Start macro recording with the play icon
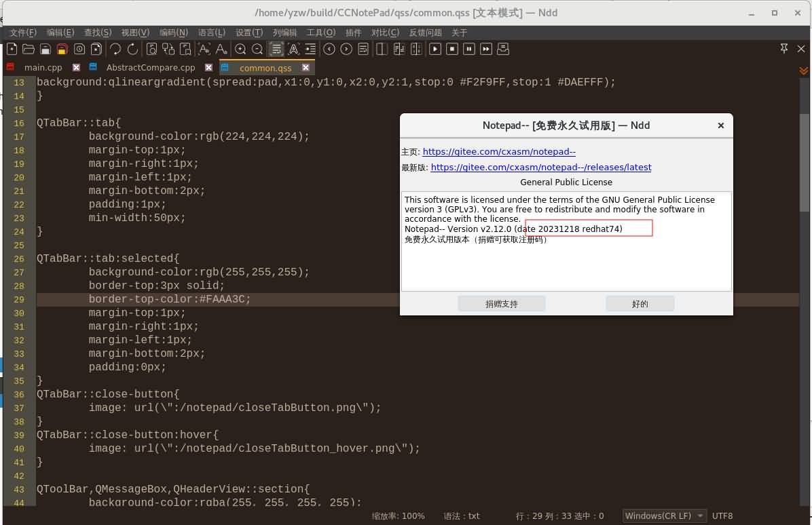The width and height of the screenshot is (812, 525). point(435,49)
